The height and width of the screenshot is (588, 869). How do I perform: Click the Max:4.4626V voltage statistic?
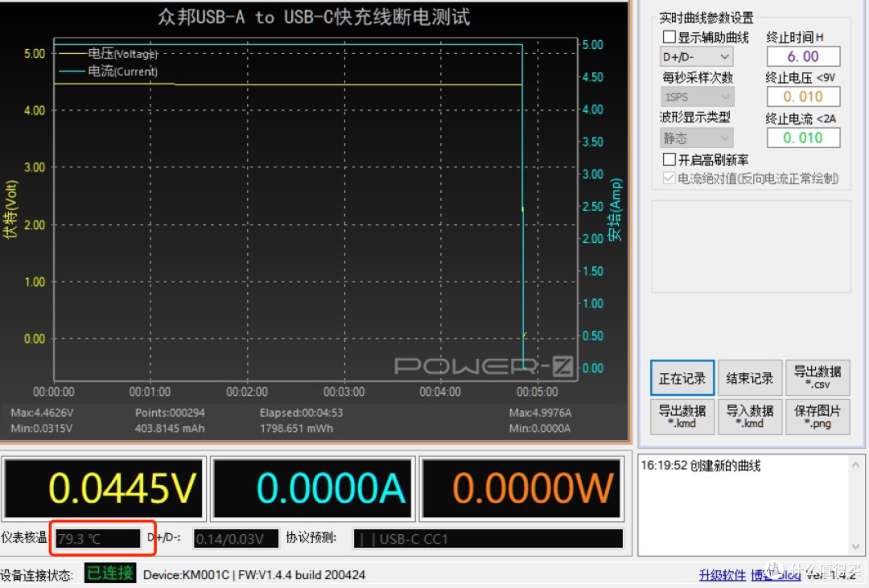(42, 413)
